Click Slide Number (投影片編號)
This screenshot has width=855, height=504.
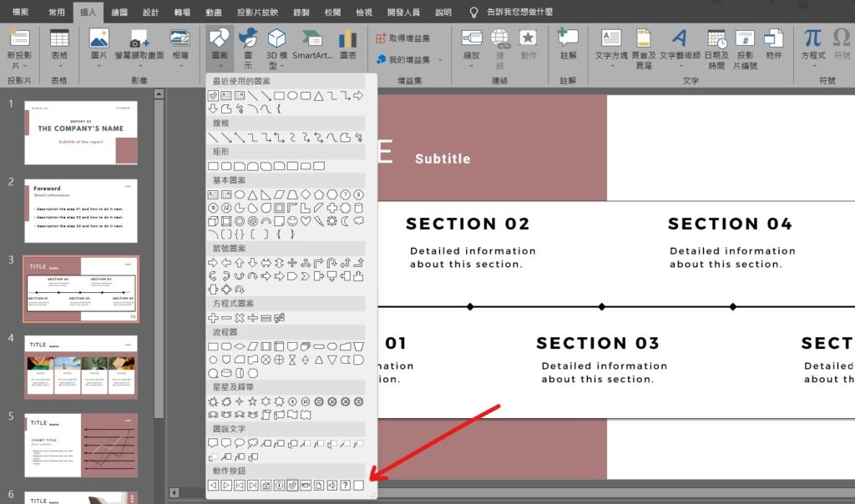(x=745, y=49)
